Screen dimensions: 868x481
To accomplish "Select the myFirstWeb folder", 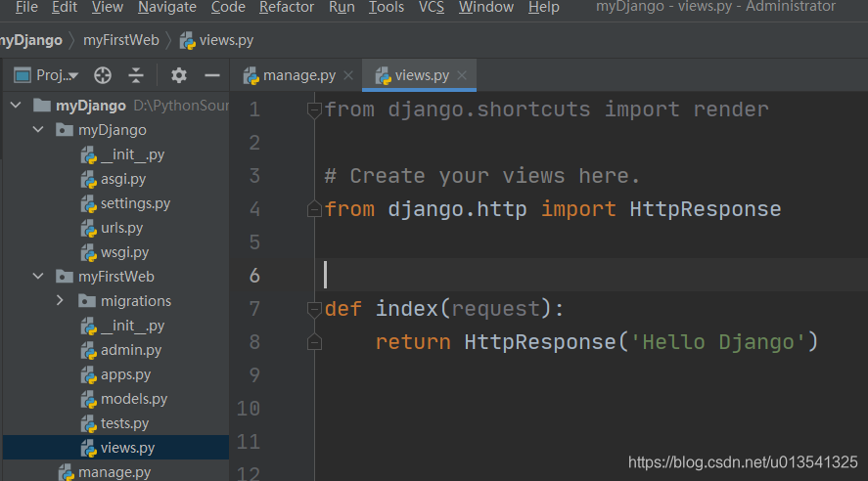I will click(116, 277).
